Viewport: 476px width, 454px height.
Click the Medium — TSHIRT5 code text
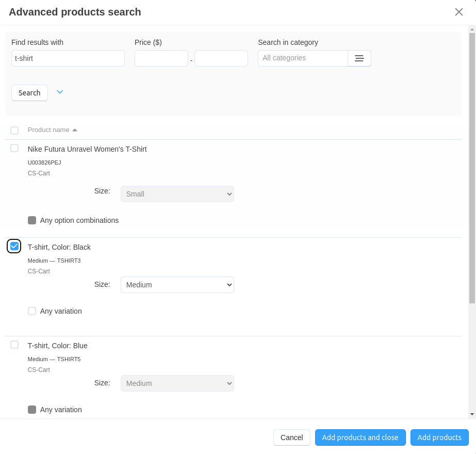click(54, 359)
